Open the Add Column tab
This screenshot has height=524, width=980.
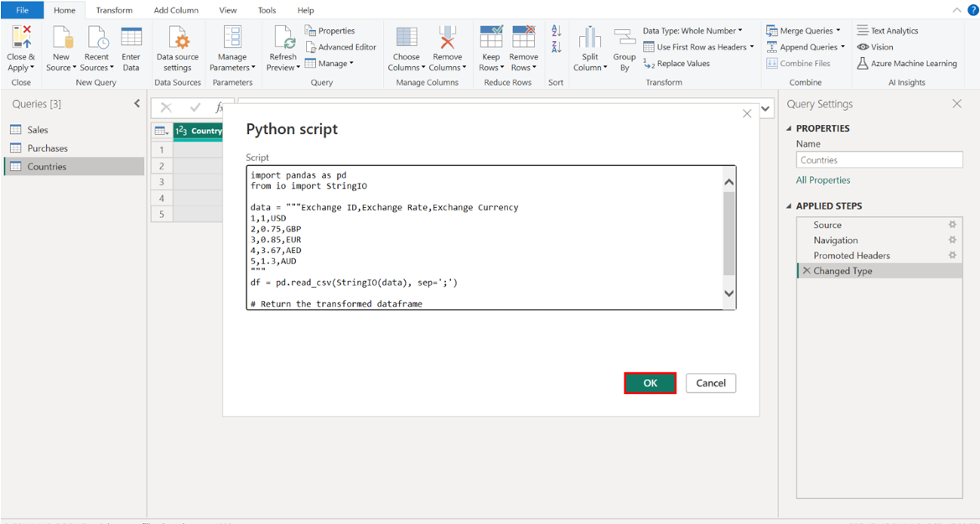click(x=176, y=10)
